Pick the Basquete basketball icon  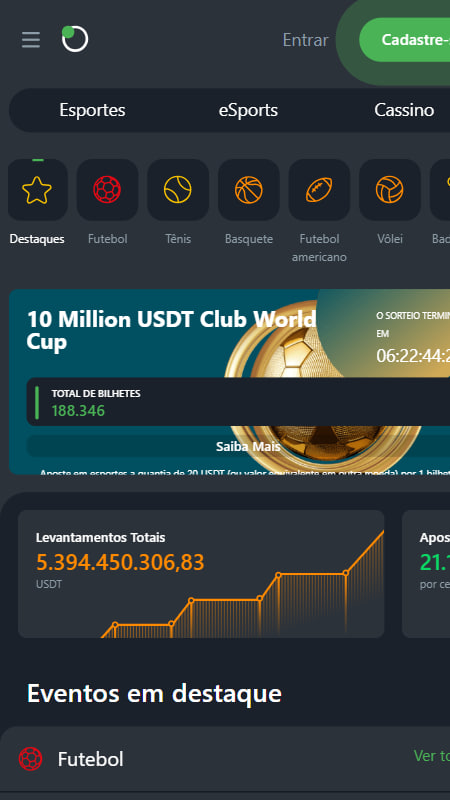click(248, 190)
